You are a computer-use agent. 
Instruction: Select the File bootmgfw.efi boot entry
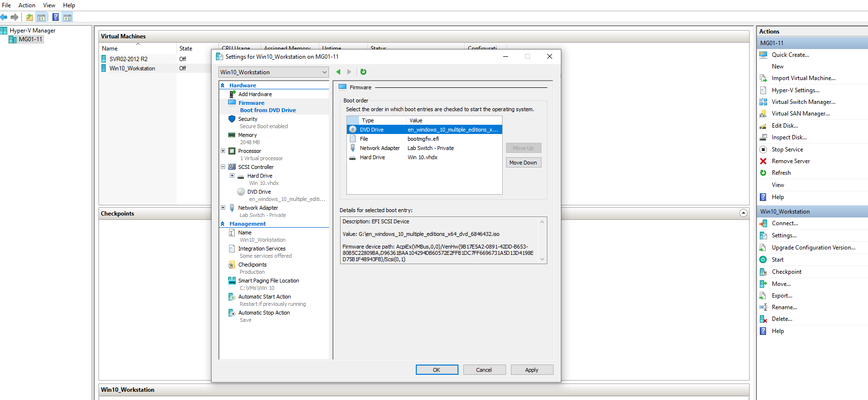(x=425, y=139)
